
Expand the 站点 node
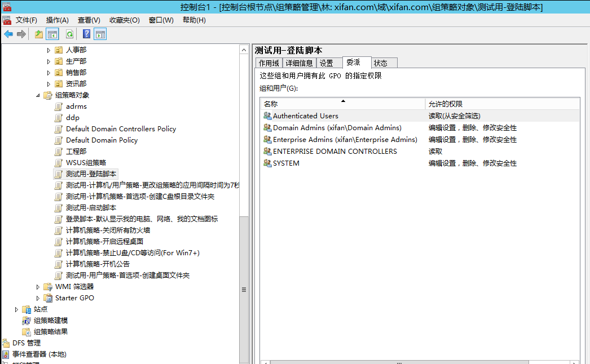16,309
